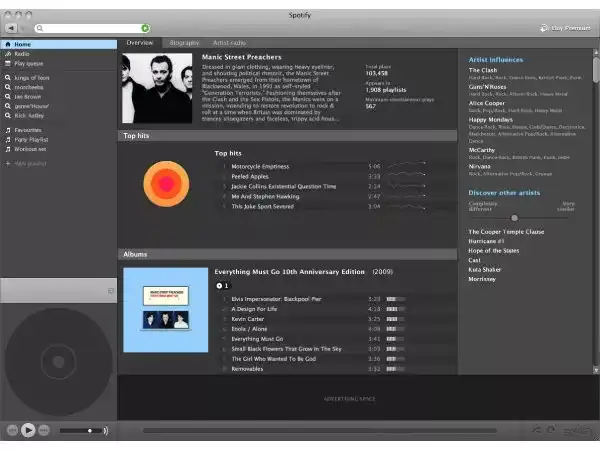Select the album track Everything Must Go

coord(257,339)
